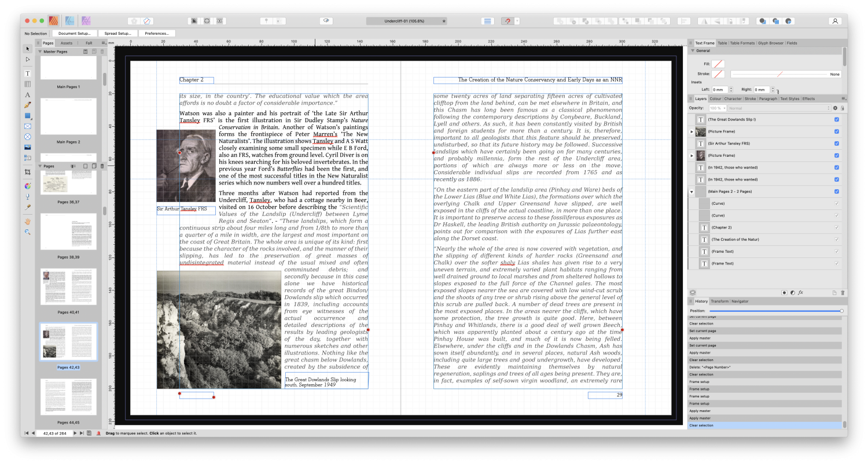Select the Fill gradient tool

[27, 186]
